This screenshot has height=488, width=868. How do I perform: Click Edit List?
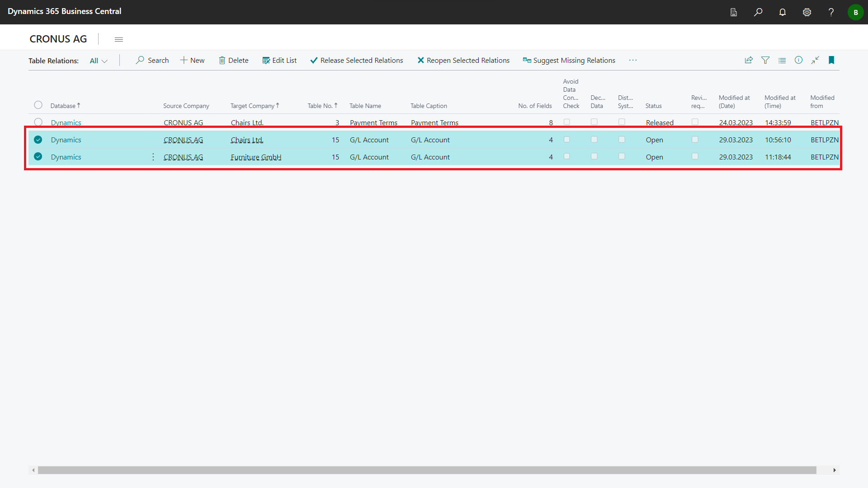[279, 60]
